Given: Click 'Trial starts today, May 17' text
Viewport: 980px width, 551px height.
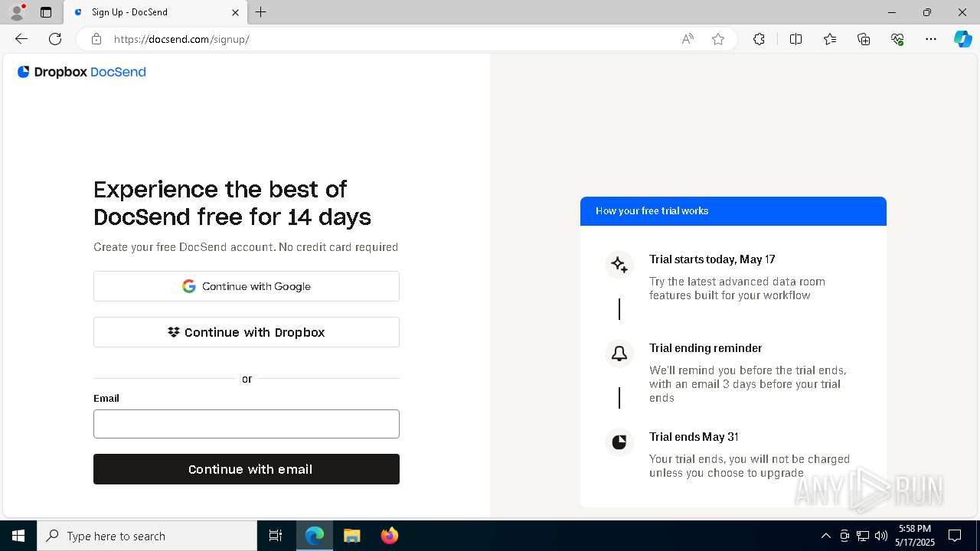Looking at the screenshot, I should click(x=712, y=259).
